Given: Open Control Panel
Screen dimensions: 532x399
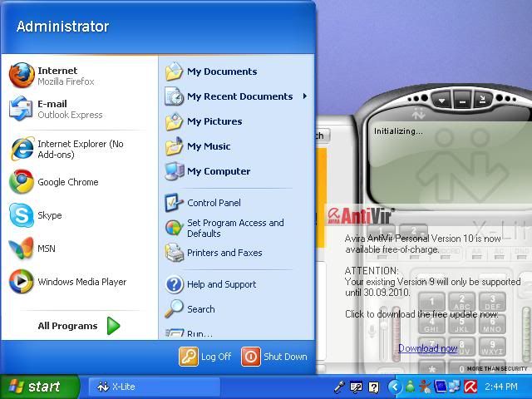Looking at the screenshot, I should [x=203, y=203].
